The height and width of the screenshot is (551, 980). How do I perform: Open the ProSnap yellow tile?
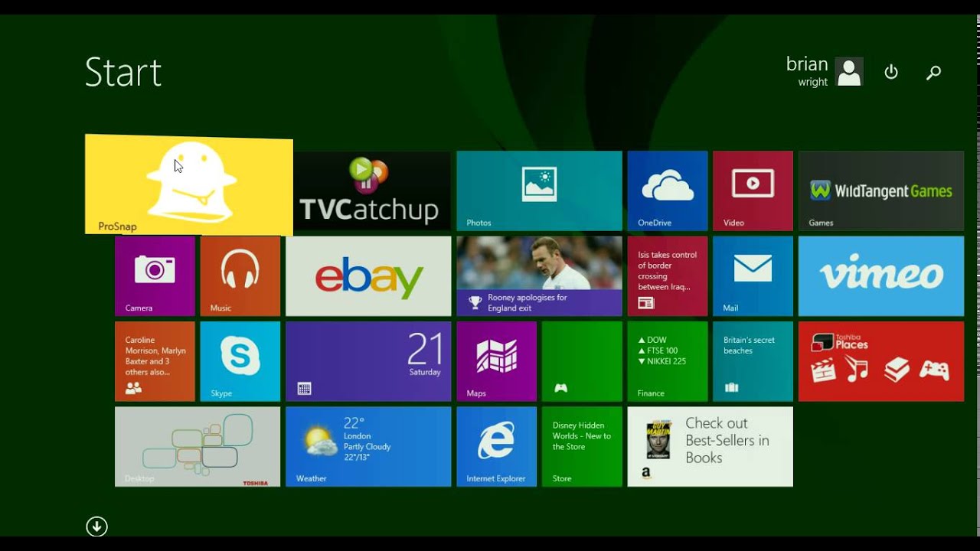pos(189,184)
